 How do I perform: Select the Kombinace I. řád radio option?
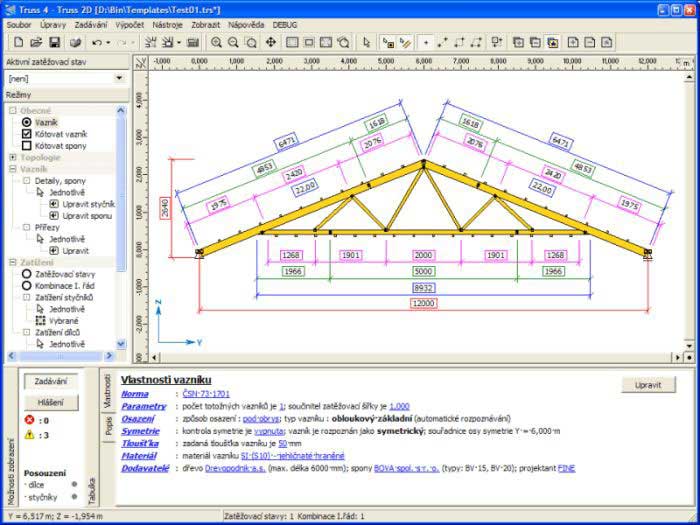[x=26, y=286]
